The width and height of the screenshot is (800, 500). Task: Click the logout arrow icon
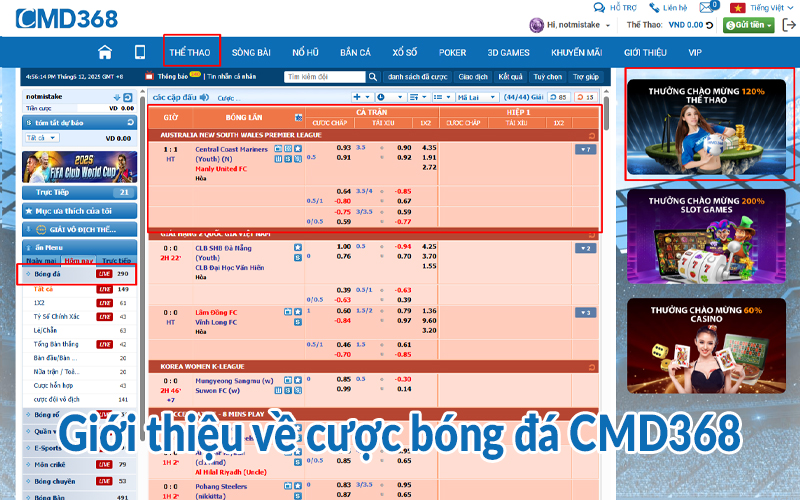pyautogui.click(x=789, y=24)
